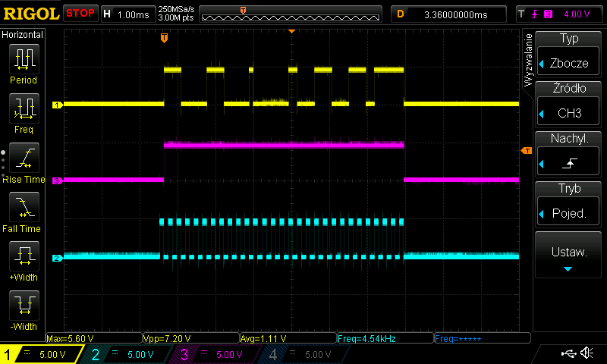This screenshot has width=607, height=364.
Task: Select the horizontal timebase 1.00ms field
Action: [128, 14]
